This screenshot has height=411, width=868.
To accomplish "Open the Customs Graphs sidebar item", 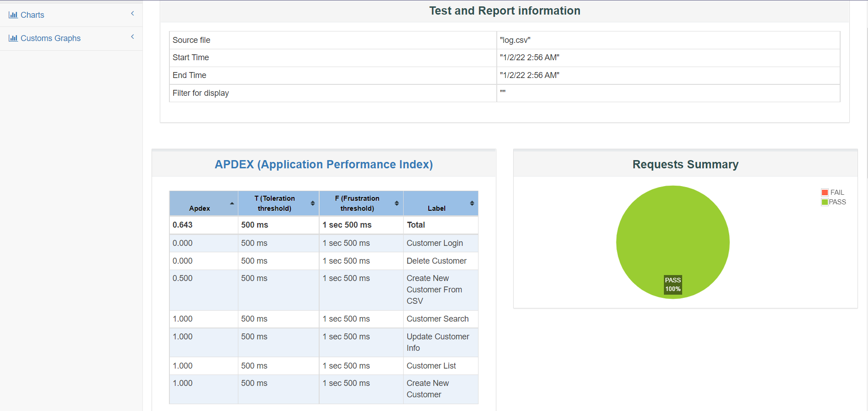I will pyautogui.click(x=50, y=38).
